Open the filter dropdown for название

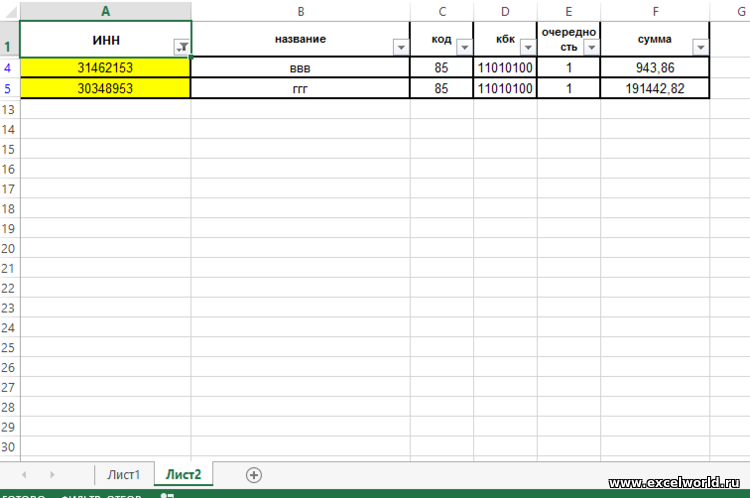(401, 47)
